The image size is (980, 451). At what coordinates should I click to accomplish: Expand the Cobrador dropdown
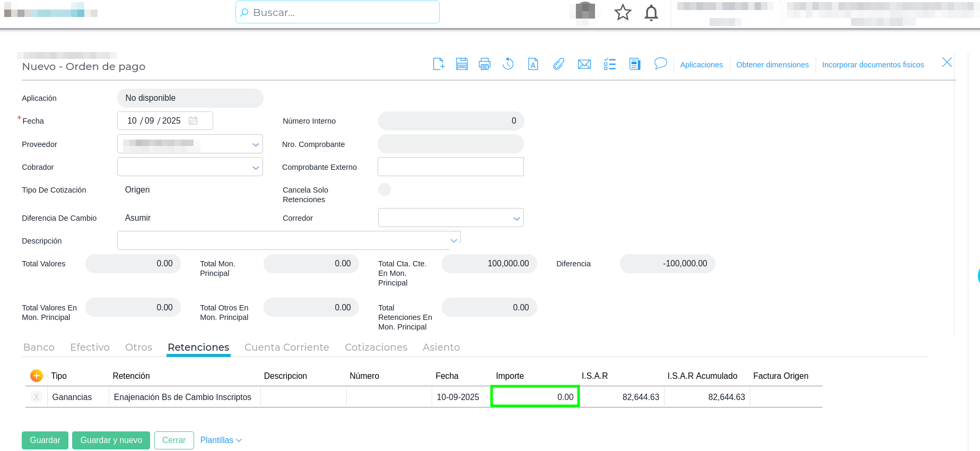pyautogui.click(x=256, y=167)
